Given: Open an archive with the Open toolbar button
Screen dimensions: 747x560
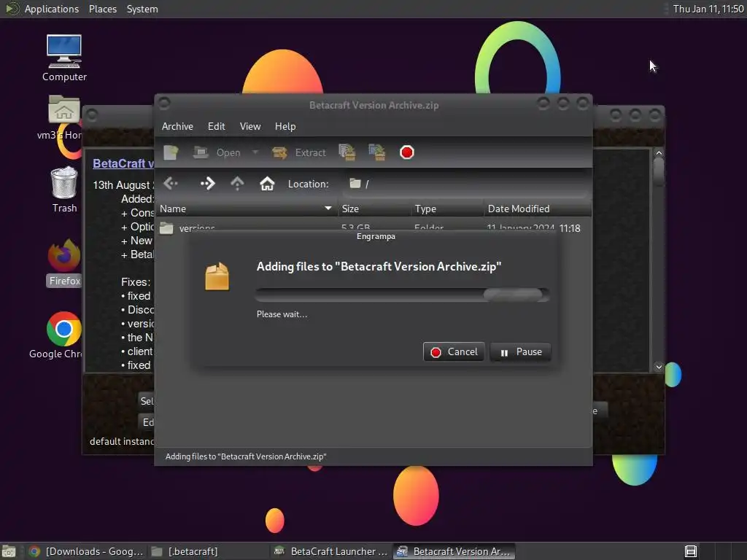Looking at the screenshot, I should [x=217, y=152].
